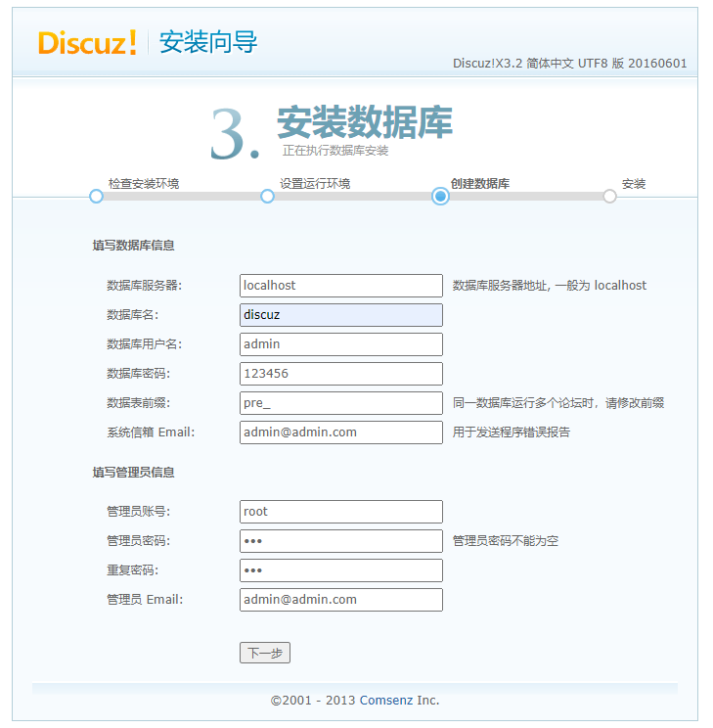Click the 创建数据库 step label

point(480,184)
